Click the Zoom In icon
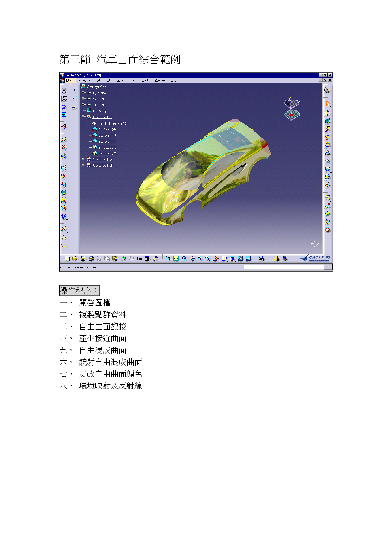 [x=200, y=258]
